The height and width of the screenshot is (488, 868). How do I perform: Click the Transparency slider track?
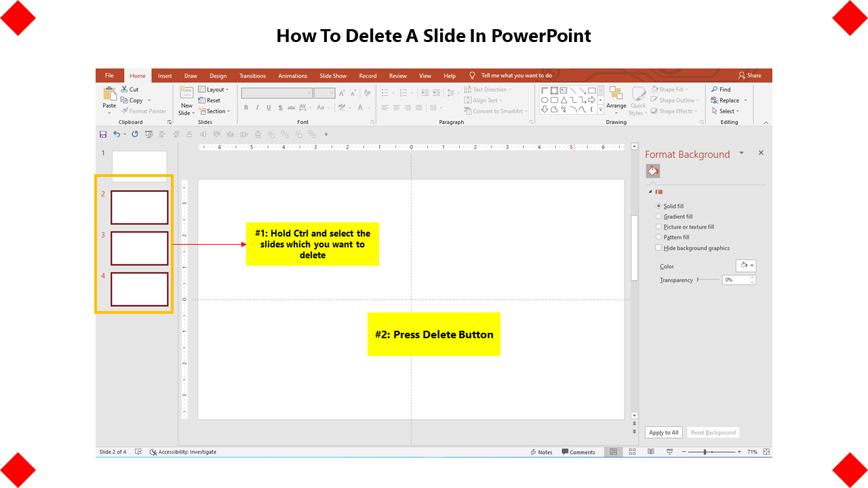tap(708, 279)
